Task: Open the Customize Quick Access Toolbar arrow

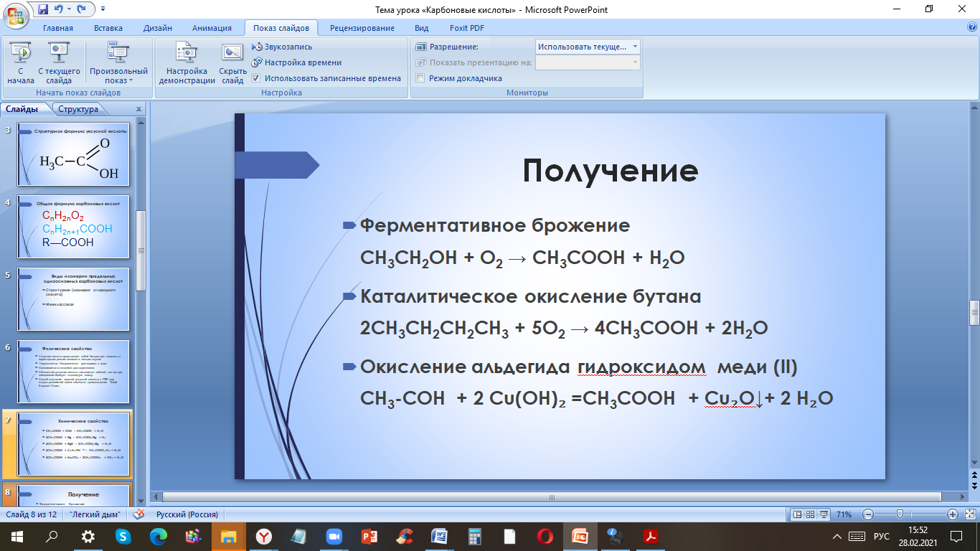Action: (x=102, y=9)
